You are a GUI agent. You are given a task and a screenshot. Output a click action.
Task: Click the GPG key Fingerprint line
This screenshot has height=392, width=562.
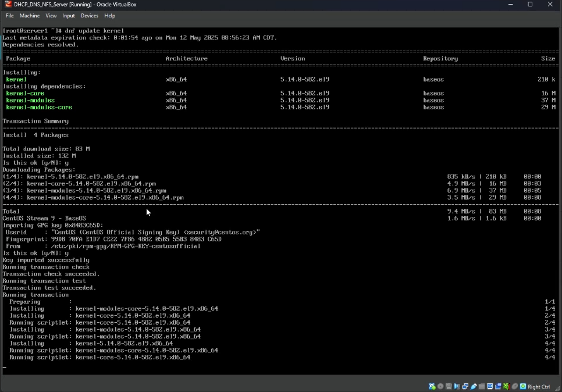click(113, 239)
